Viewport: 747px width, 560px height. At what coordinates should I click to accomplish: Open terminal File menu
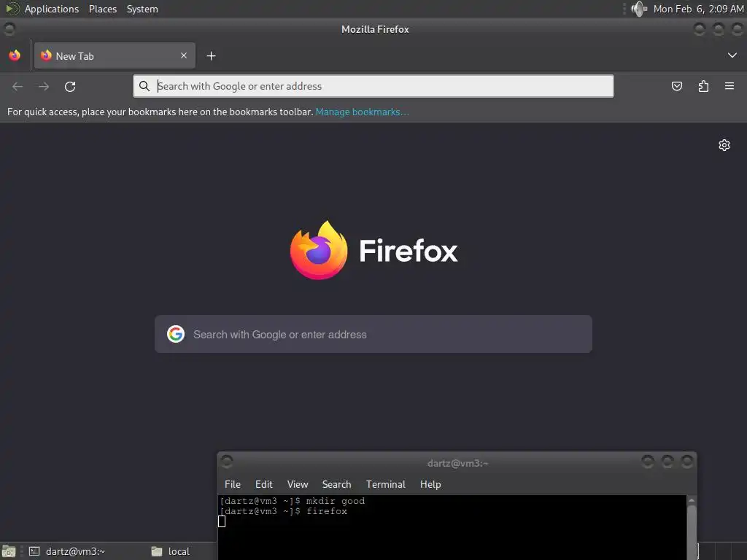[x=233, y=484]
